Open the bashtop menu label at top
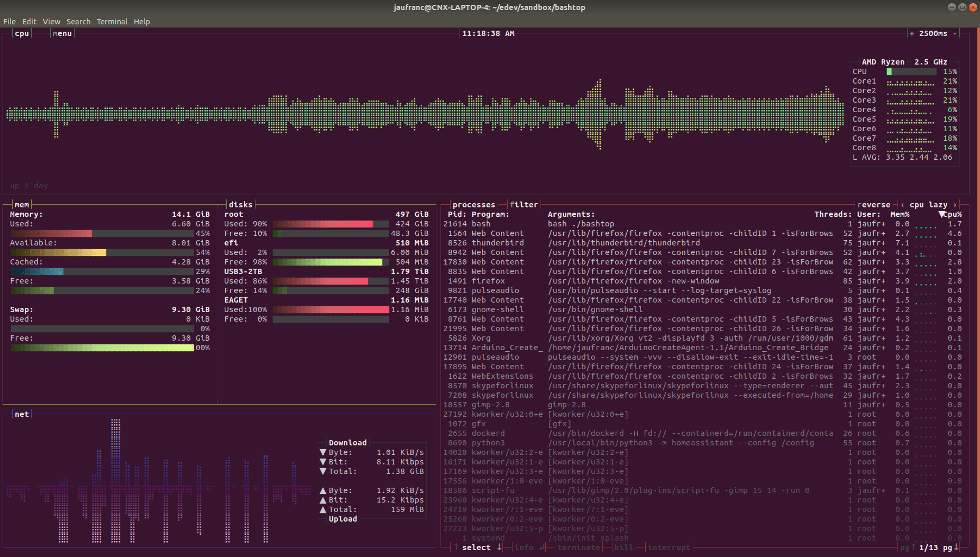This screenshot has height=557, width=980. 62,33
